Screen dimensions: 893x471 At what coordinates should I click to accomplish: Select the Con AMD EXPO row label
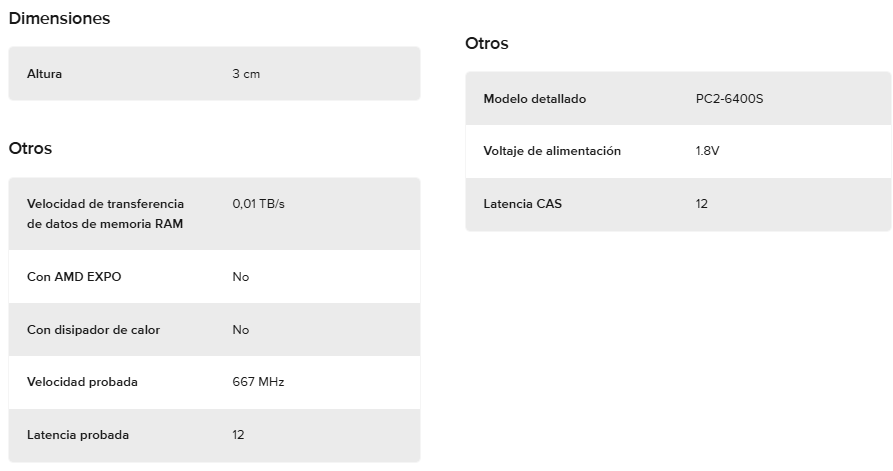(74, 277)
